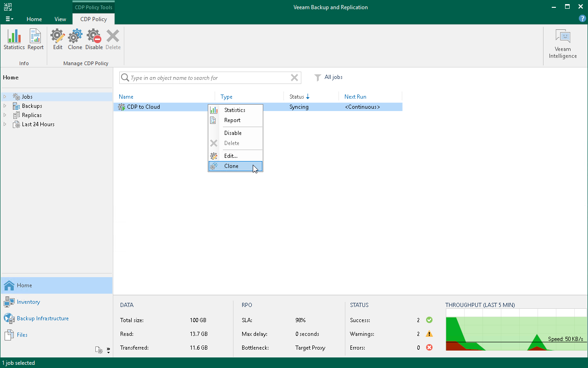Click the Disable ribbon icon

pos(94,40)
